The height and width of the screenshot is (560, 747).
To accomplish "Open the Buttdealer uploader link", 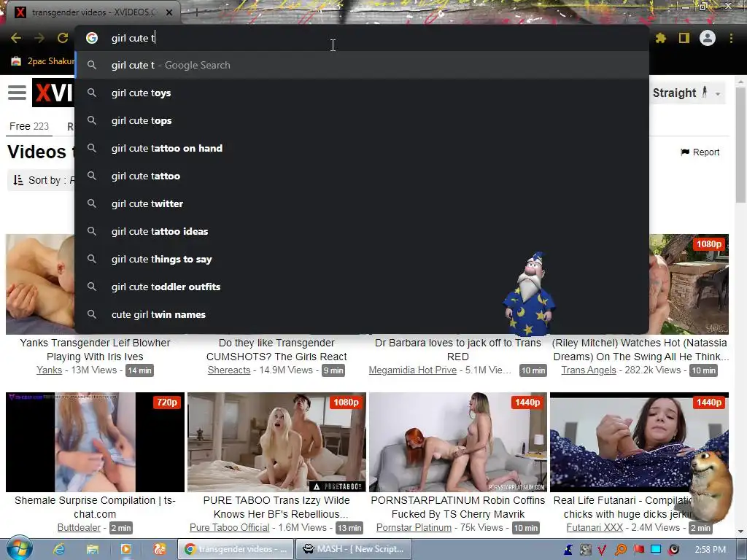I will (79, 528).
